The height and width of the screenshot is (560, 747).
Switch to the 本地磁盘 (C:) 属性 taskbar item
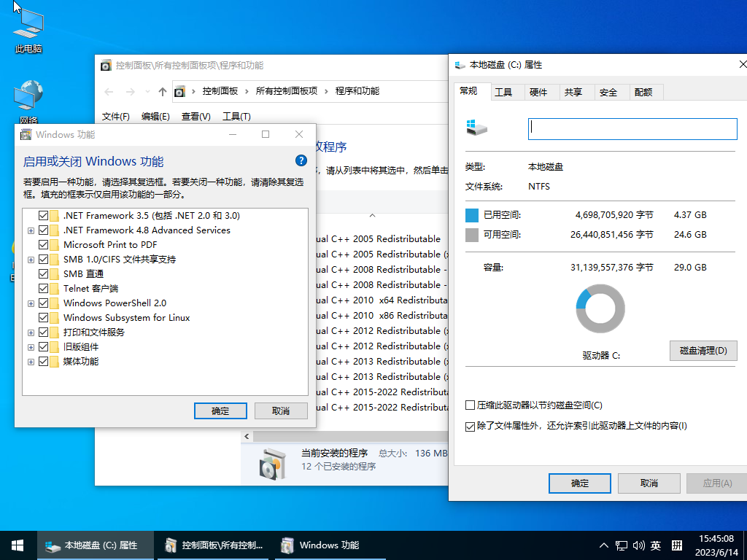(x=96, y=545)
